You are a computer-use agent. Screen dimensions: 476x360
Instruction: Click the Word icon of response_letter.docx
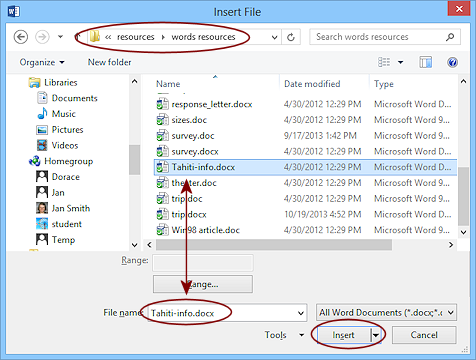click(162, 104)
